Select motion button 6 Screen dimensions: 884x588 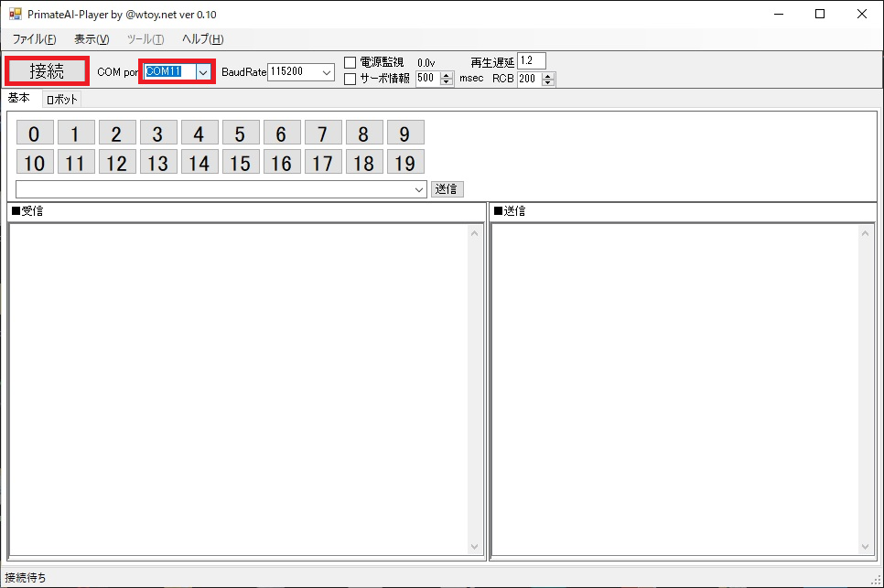(x=281, y=133)
